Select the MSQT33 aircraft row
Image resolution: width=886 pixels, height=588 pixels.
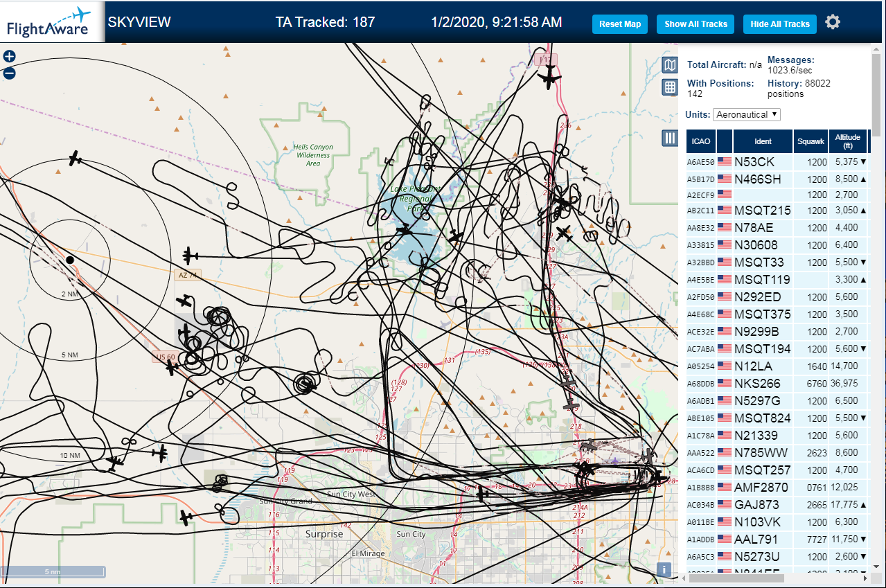tap(777, 262)
